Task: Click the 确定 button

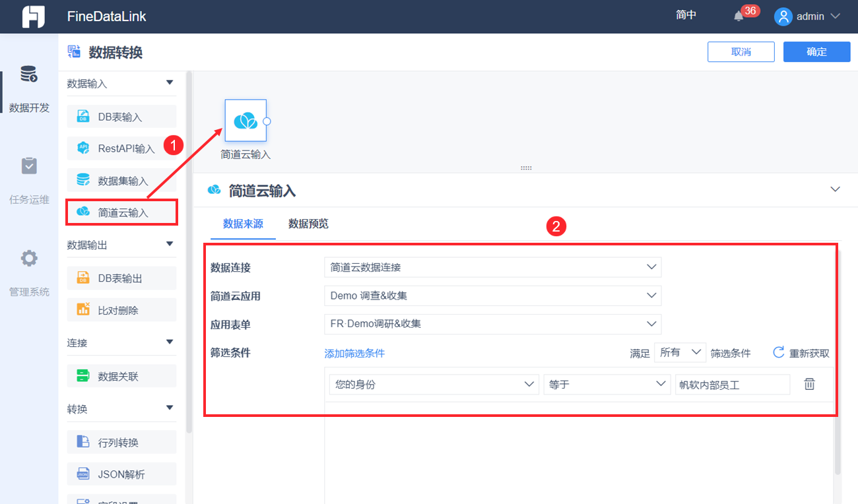Action: tap(816, 52)
